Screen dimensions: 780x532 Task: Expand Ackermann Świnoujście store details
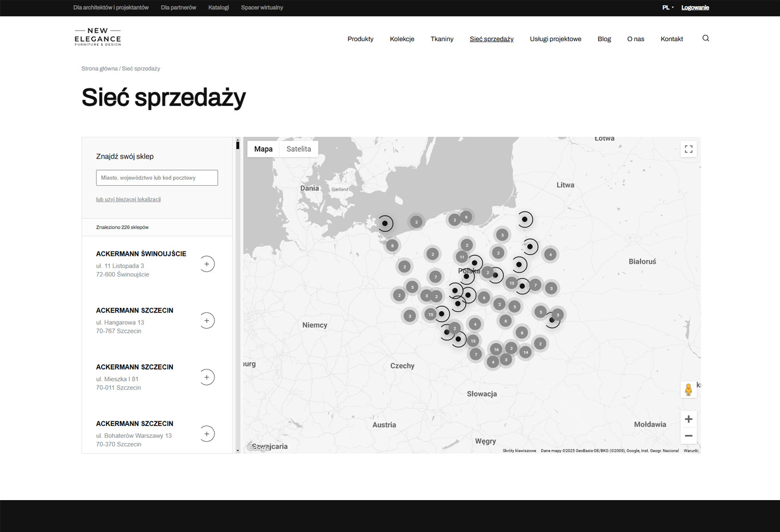point(207,264)
